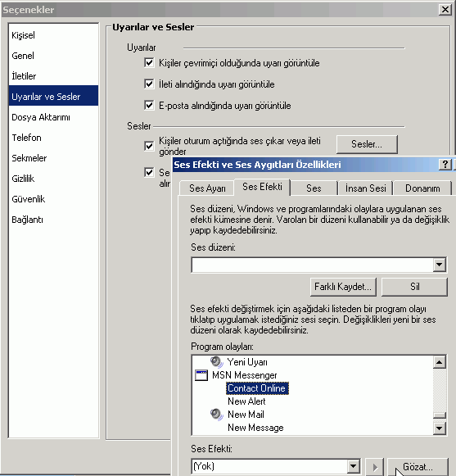Click the program events scroll down arrow
This screenshot has height=476, width=456.
click(440, 428)
